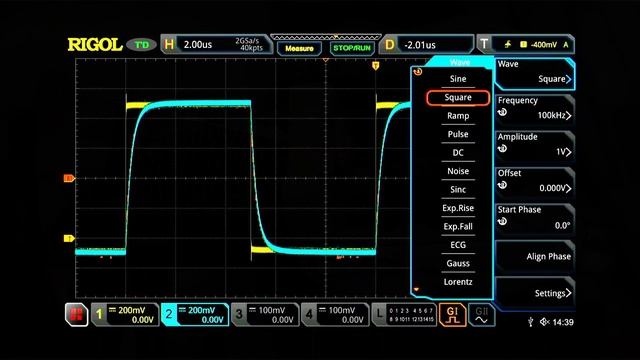The height and width of the screenshot is (360, 640).
Task: Choose Gauss waveform
Action: point(458,263)
